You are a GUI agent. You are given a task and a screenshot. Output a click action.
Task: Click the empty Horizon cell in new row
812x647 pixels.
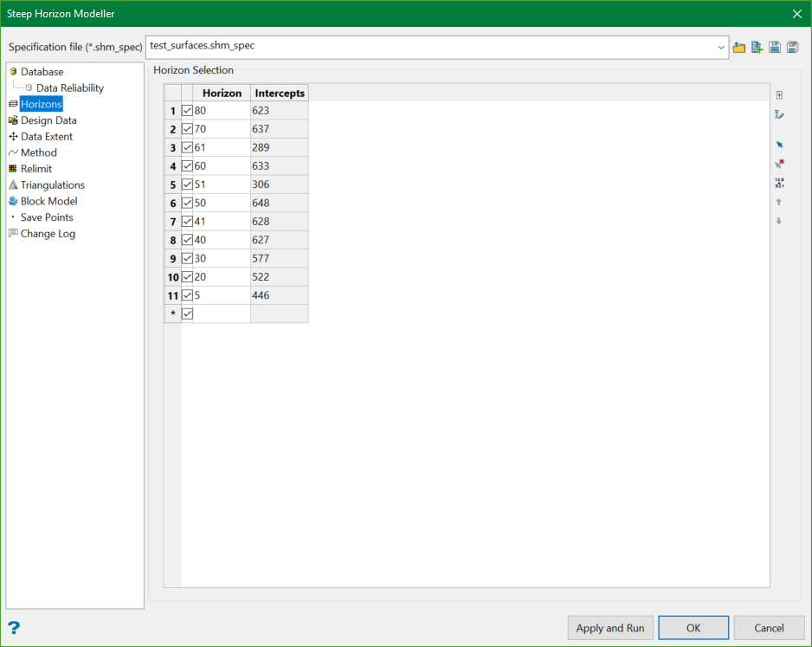coord(222,314)
